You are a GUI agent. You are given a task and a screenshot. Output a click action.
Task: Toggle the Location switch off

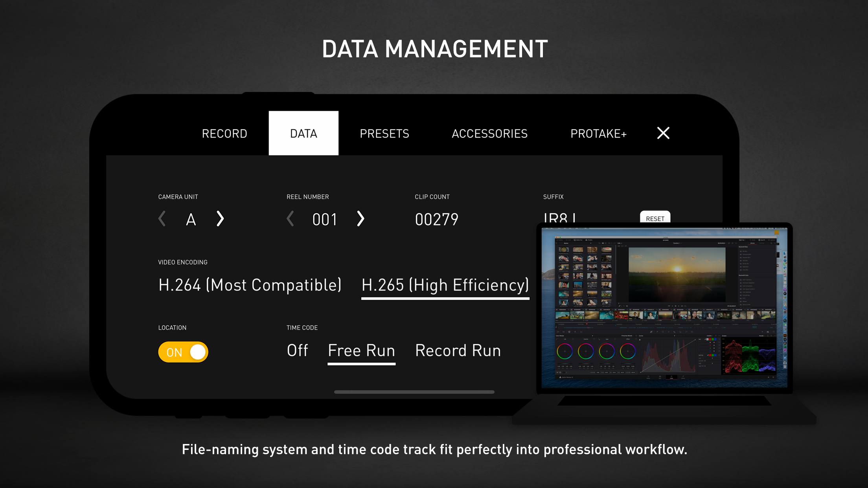183,352
